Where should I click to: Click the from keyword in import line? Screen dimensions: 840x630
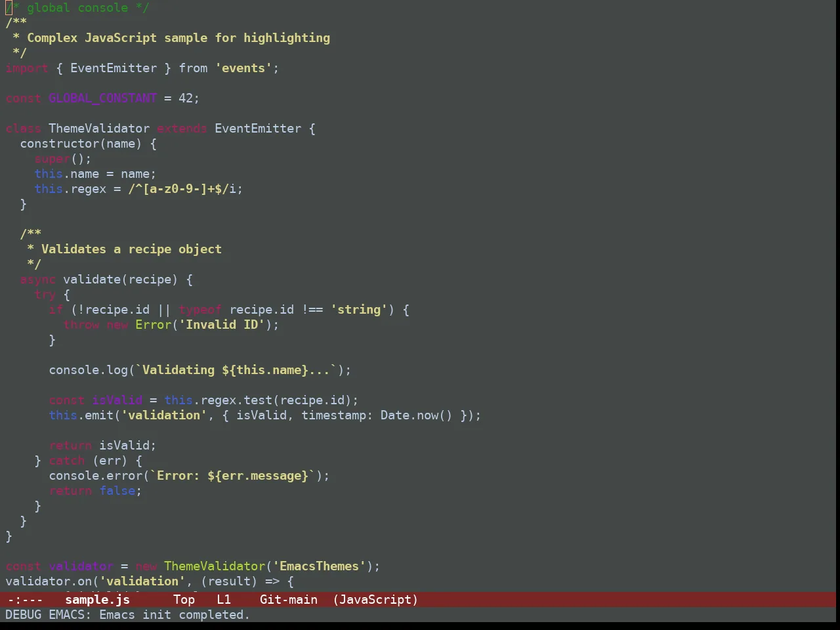pyautogui.click(x=193, y=68)
